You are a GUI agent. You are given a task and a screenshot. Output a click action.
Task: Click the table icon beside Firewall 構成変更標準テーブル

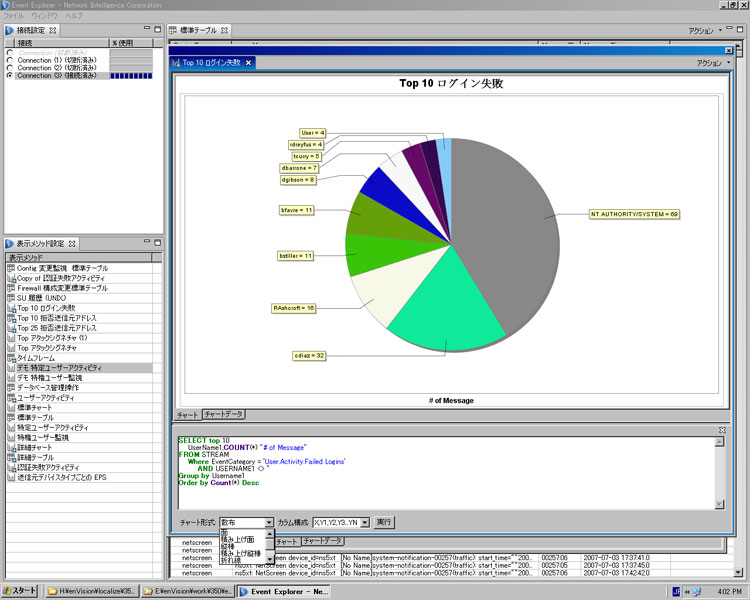pyautogui.click(x=11, y=289)
